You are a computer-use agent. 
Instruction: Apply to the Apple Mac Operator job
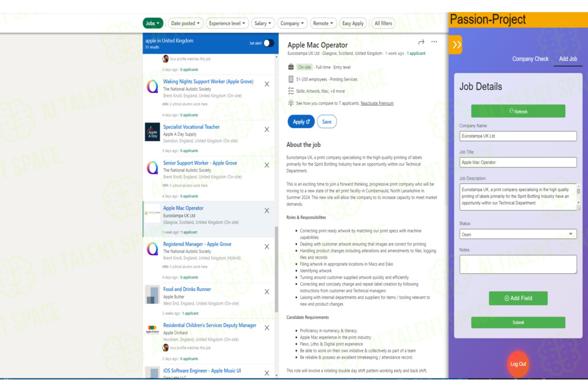coord(301,122)
